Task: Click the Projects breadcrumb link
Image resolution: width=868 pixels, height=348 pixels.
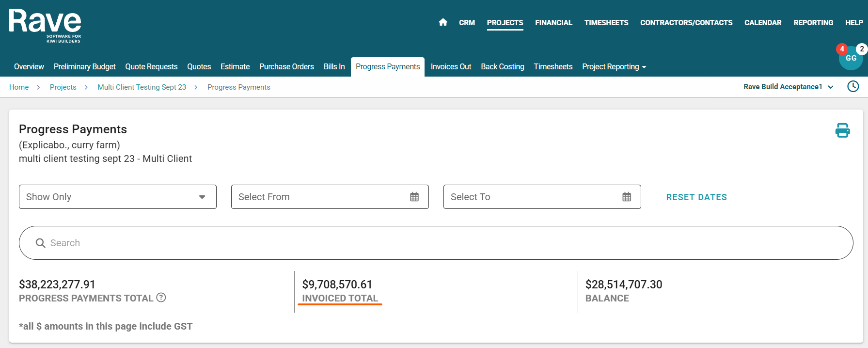Action: (63, 87)
